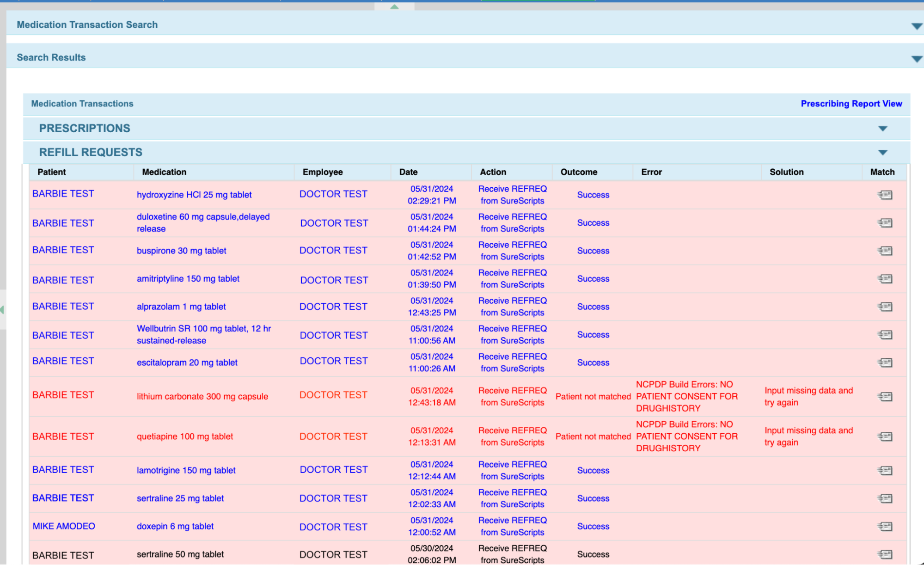Click match icon for hydroxyzine HCl row
Image resolution: width=924 pixels, height=565 pixels.
[885, 195]
